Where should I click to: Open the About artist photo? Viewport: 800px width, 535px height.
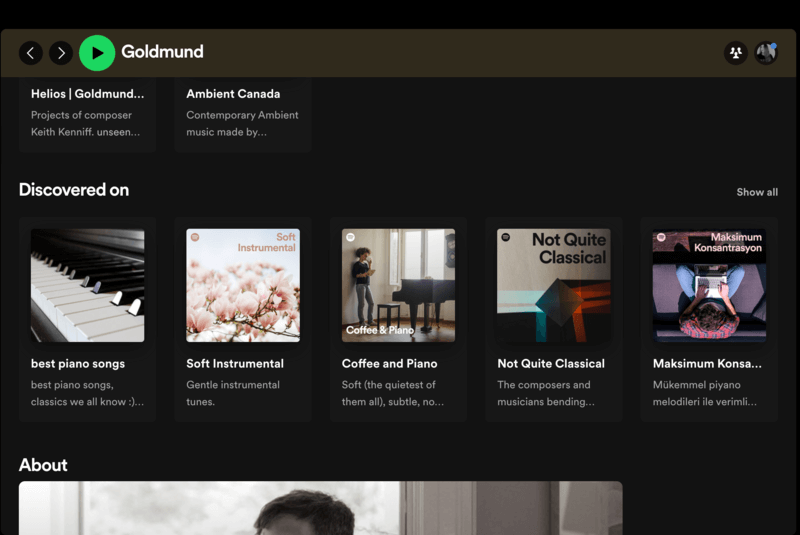point(320,508)
